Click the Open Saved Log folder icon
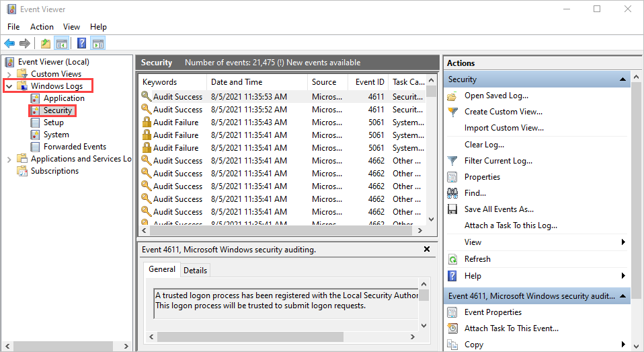 click(x=452, y=96)
